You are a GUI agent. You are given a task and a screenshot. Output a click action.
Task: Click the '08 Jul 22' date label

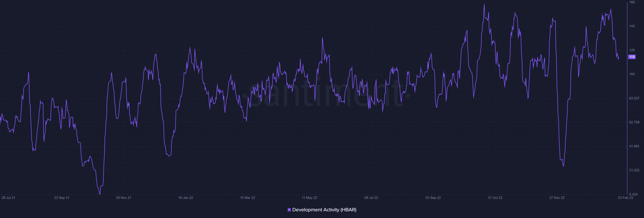click(371, 198)
